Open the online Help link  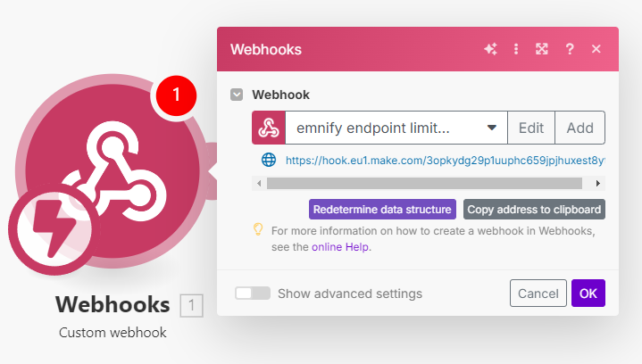(340, 247)
